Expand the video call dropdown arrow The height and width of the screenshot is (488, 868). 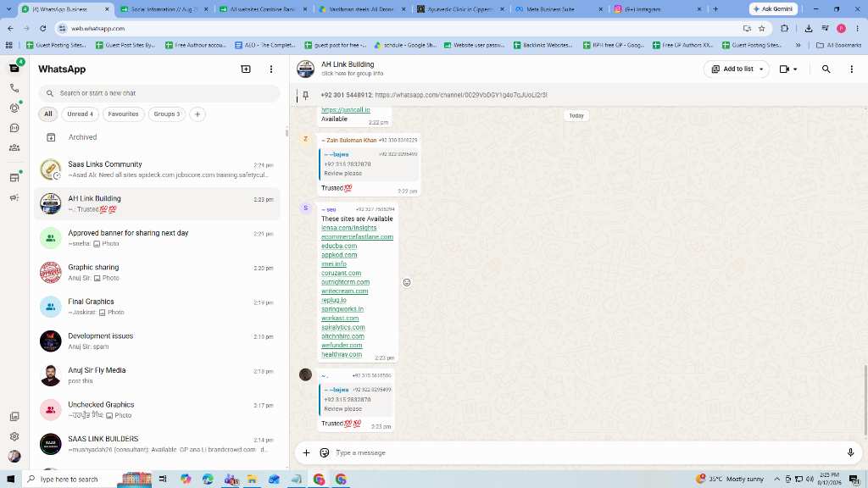click(795, 69)
